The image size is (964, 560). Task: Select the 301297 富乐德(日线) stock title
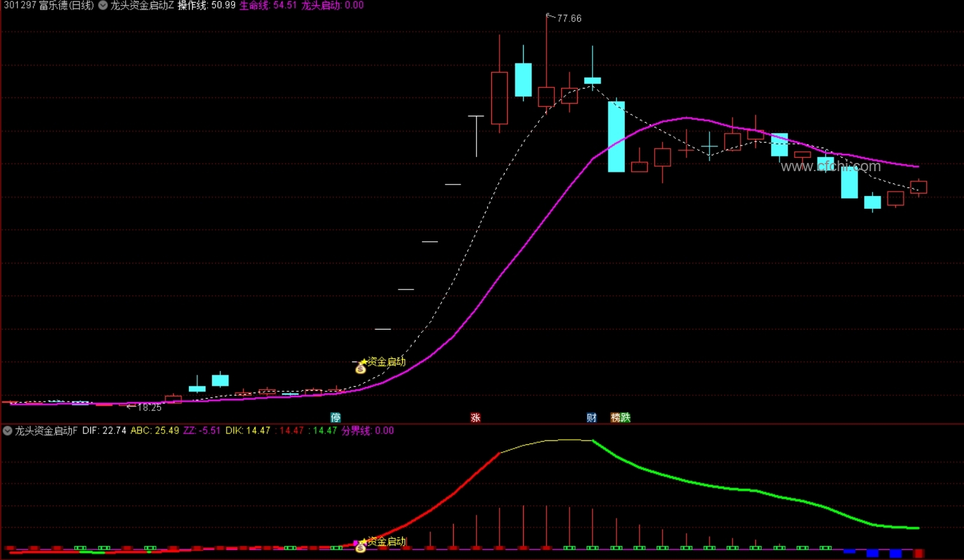[48, 5]
